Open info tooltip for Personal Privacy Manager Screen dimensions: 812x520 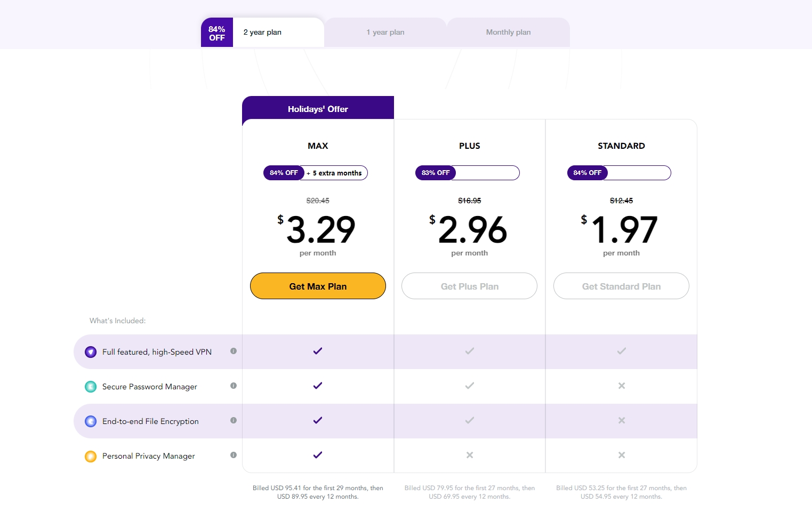point(234,455)
